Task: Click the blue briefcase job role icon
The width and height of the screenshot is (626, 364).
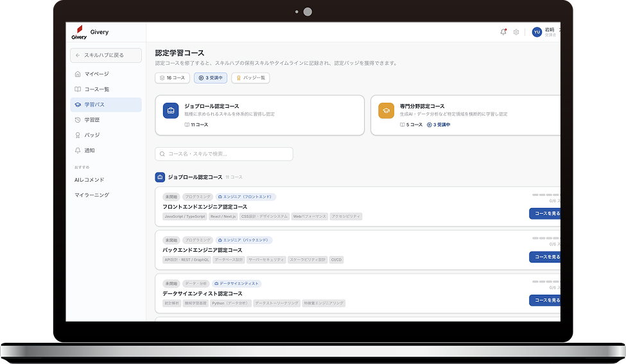Action: coord(171,110)
